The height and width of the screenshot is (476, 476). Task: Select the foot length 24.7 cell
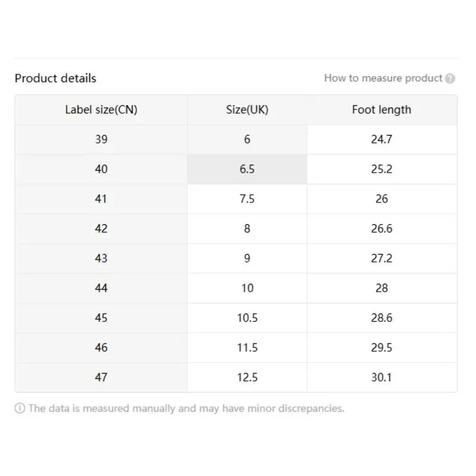tap(382, 139)
